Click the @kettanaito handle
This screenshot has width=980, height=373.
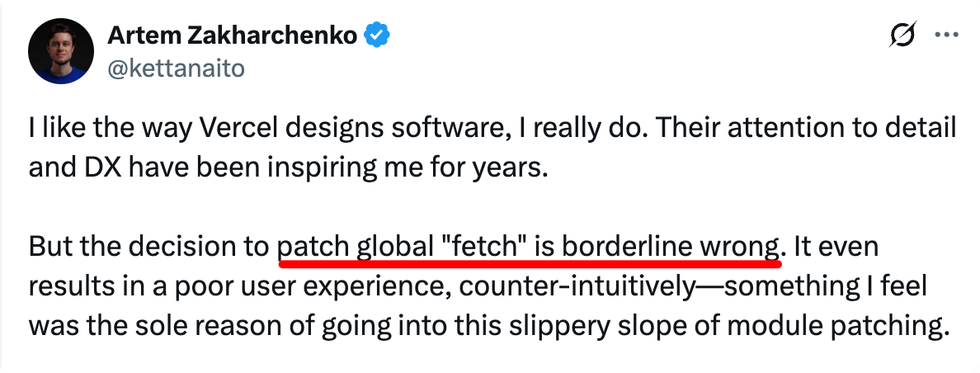[x=177, y=68]
